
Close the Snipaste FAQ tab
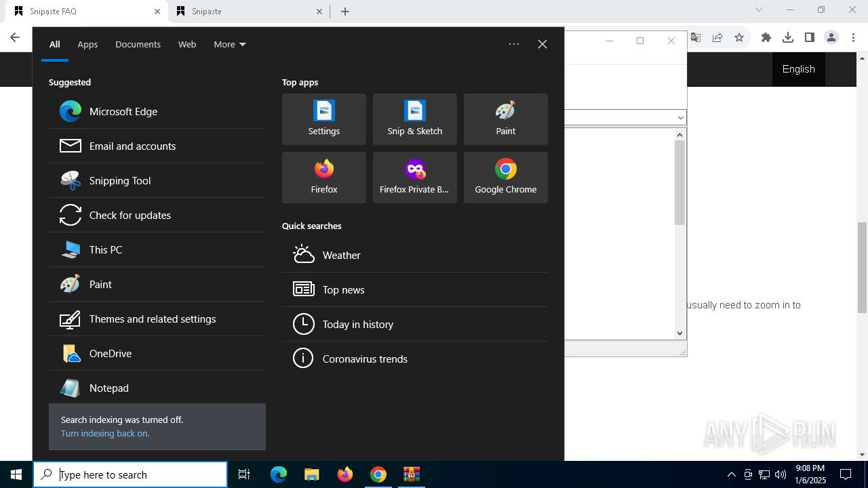tap(157, 12)
